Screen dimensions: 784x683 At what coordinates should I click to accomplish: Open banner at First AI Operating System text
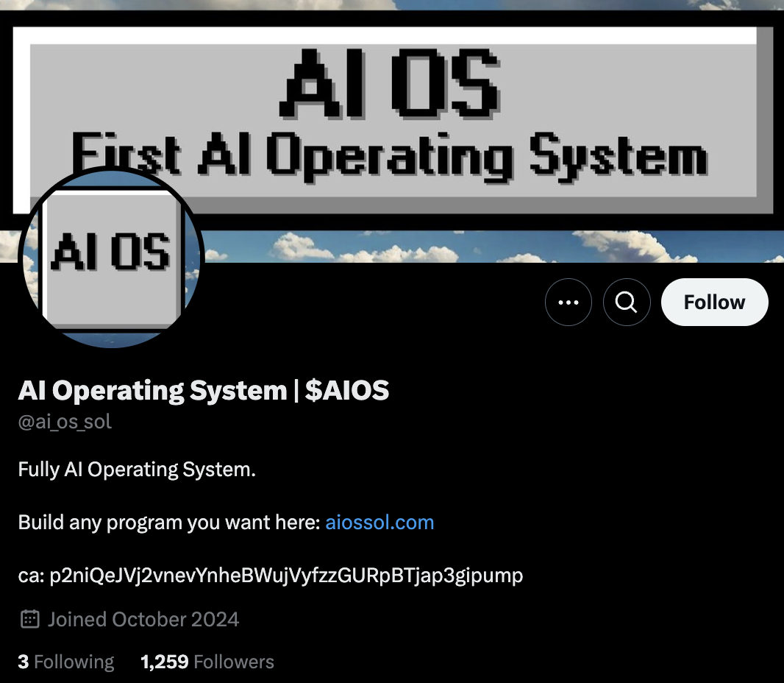(389, 155)
